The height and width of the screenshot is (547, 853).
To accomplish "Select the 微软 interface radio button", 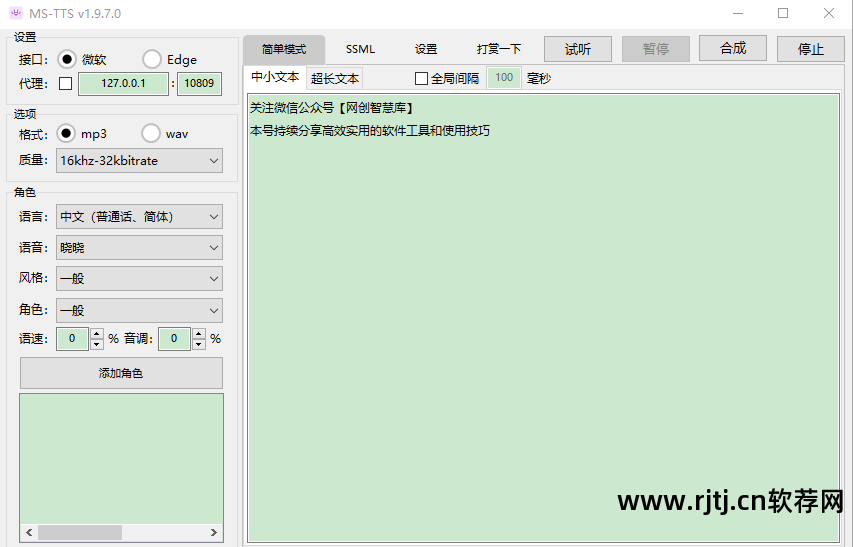I will click(66, 59).
